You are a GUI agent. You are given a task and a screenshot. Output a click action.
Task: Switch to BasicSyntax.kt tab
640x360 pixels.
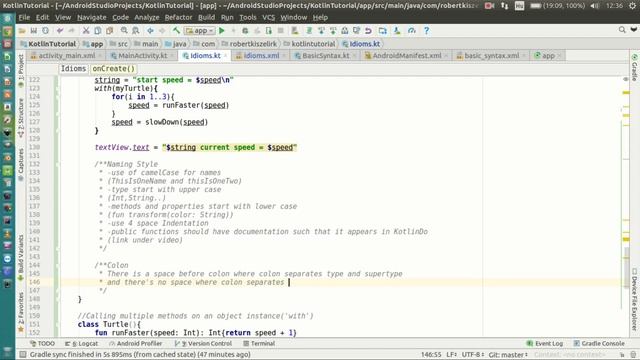click(x=326, y=56)
